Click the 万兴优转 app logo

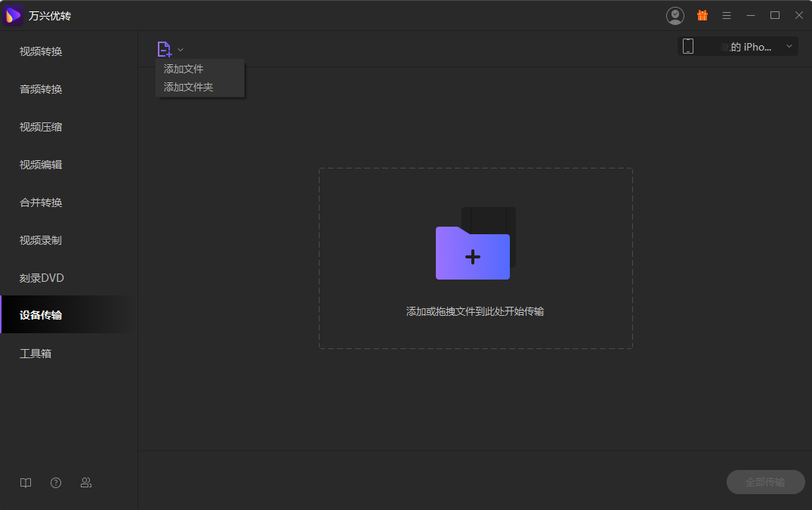14,16
